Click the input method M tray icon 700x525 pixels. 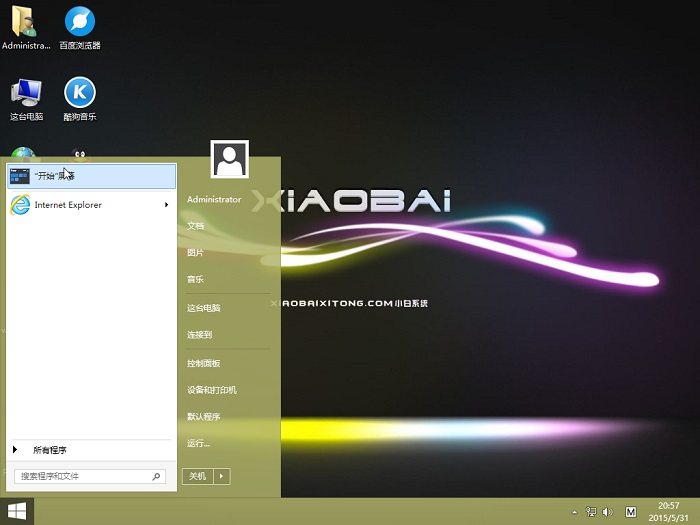point(631,512)
